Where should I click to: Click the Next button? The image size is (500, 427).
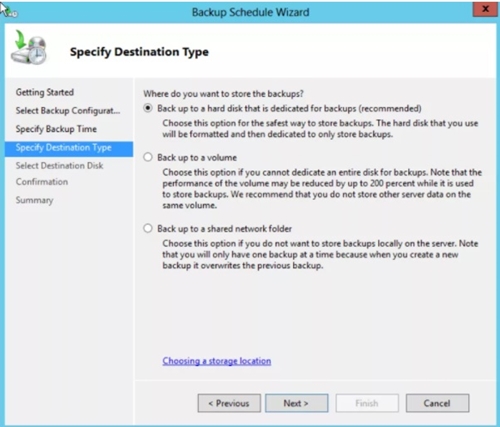[x=296, y=403]
